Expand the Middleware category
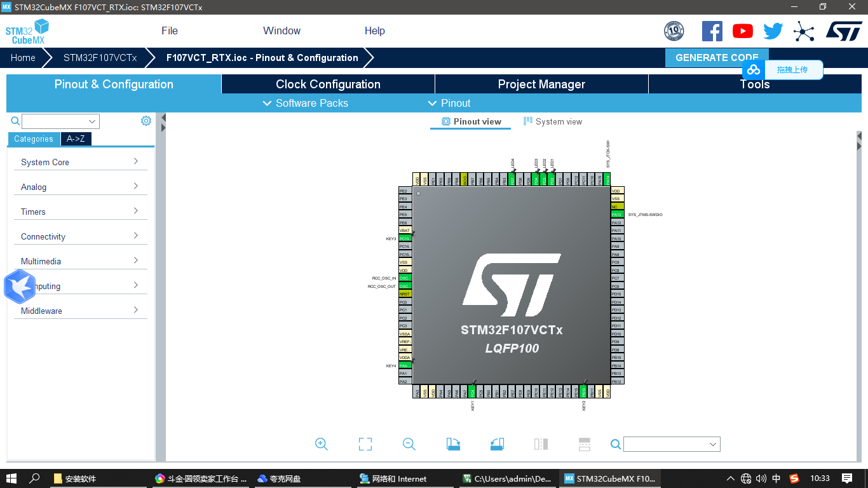Viewport: 868px width, 488px height. (80, 311)
